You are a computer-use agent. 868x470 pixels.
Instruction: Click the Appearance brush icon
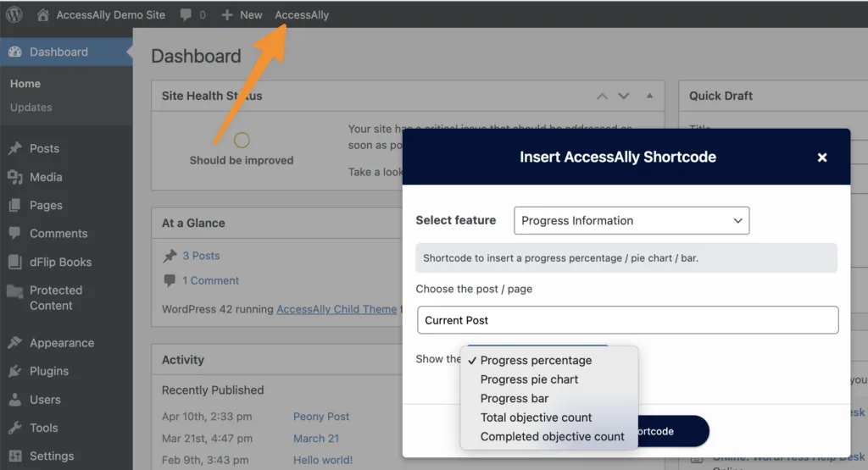pyautogui.click(x=15, y=343)
